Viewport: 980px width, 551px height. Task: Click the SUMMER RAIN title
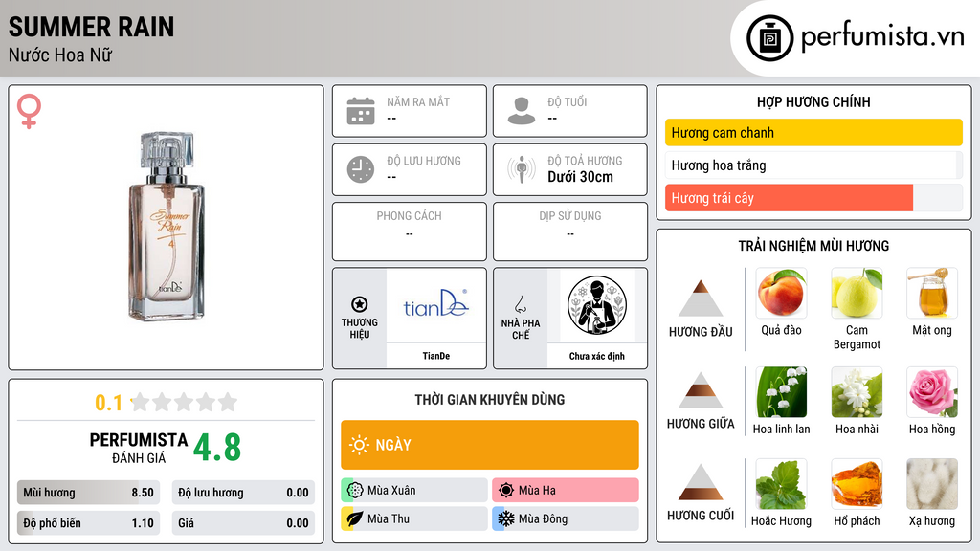click(91, 27)
